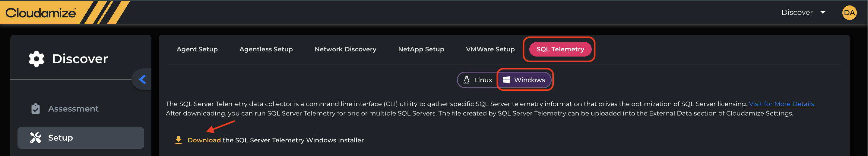This screenshot has width=868, height=156.
Task: Click the Assessment clipboard icon
Action: point(35,109)
